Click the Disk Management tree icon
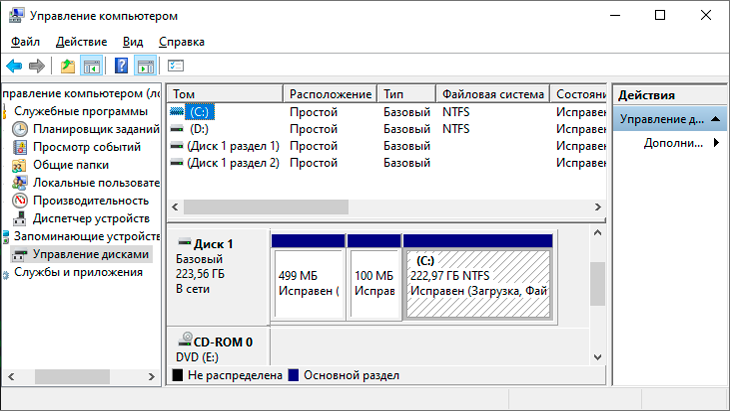Screen dimensions: 730x411 click(20, 255)
